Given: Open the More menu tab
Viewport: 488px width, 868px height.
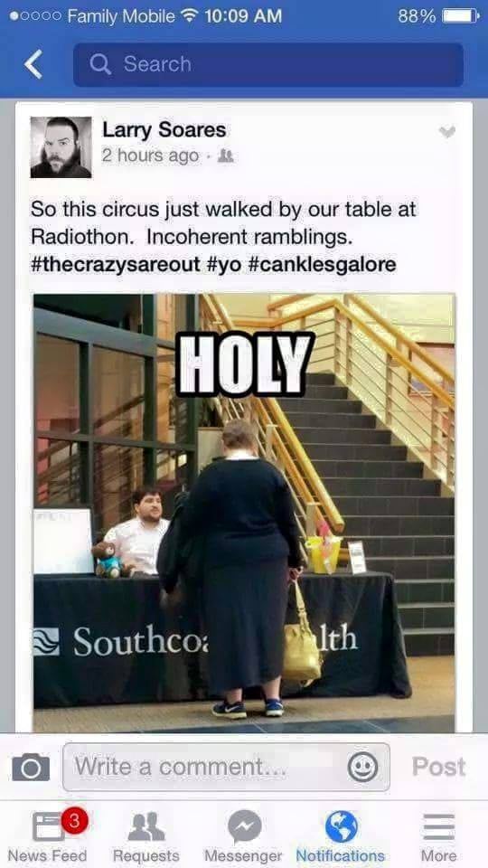Looking at the screenshot, I should pos(439,835).
